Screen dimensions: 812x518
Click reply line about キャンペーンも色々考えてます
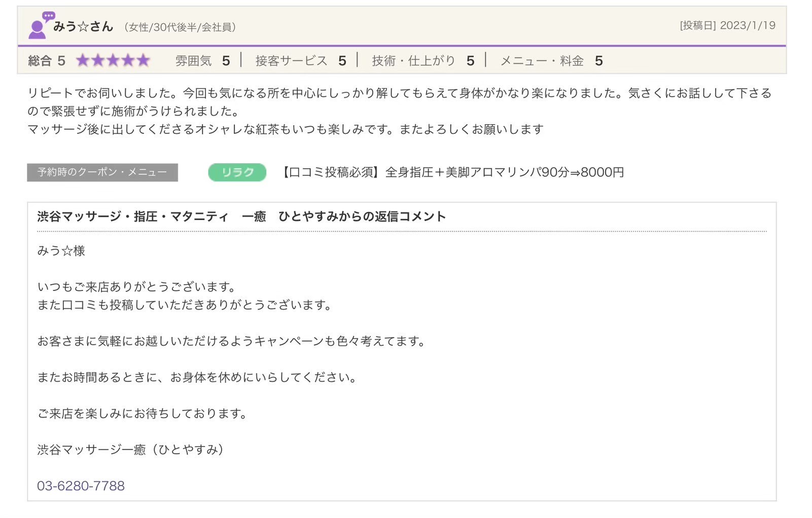(232, 341)
